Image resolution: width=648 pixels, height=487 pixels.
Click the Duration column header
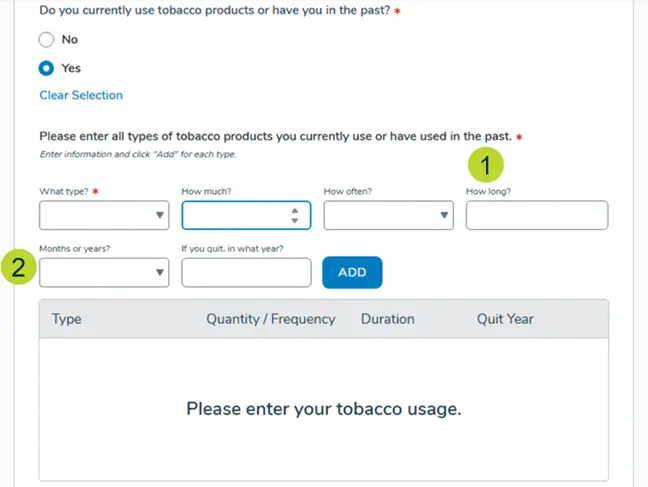(387, 319)
